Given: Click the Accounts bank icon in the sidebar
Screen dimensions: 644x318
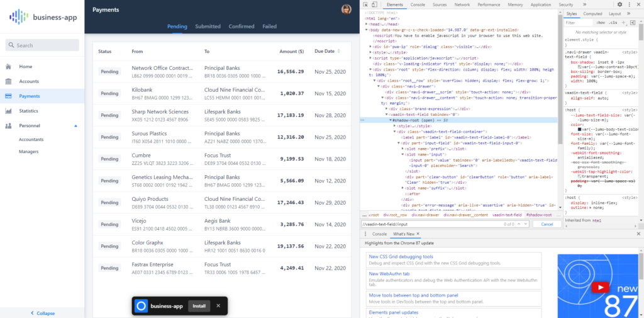Looking at the screenshot, I should coord(8,81).
